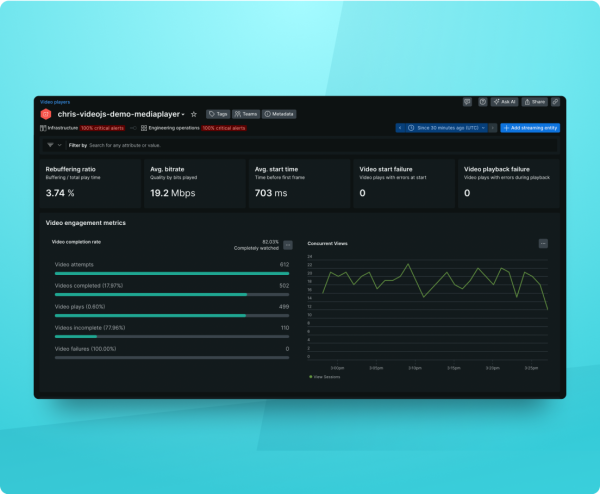
Task: Copy permalink using the link icon
Action: [x=556, y=102]
